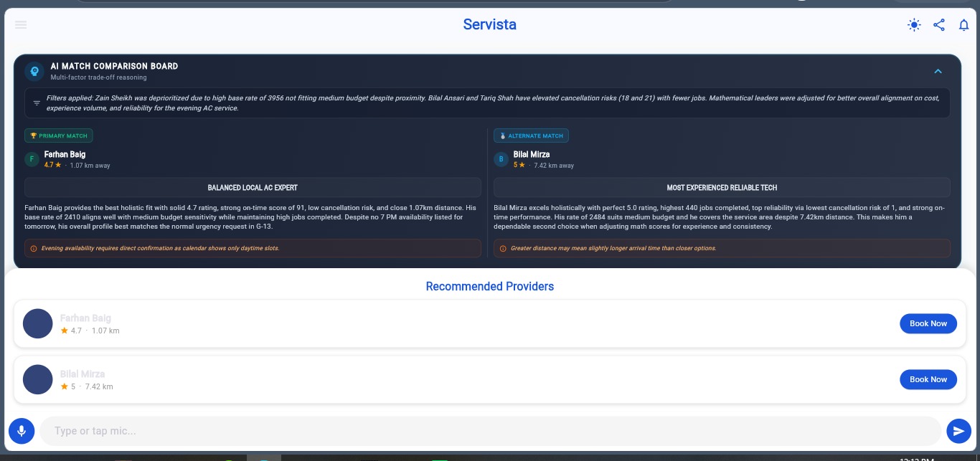Click Bilal Mirza avatar in alternate match
The image size is (980, 461).
tap(501, 159)
